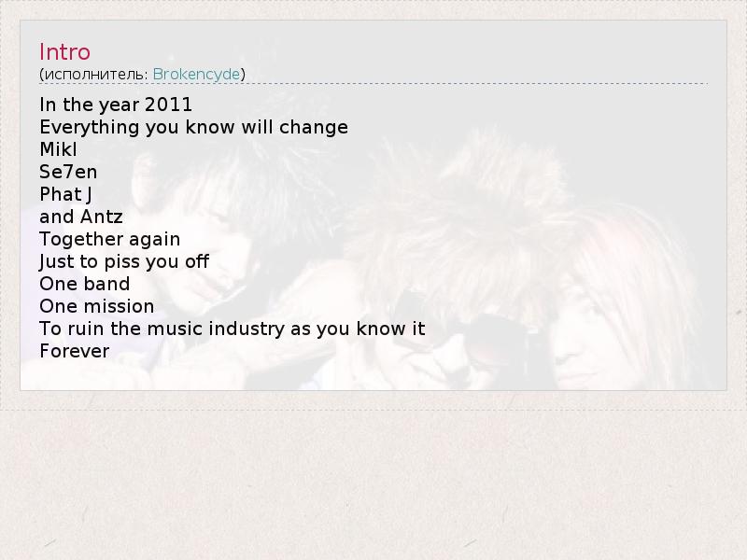The image size is (747, 560).
Task: Click the lyric line 'Mikl'
Action: pos(58,149)
